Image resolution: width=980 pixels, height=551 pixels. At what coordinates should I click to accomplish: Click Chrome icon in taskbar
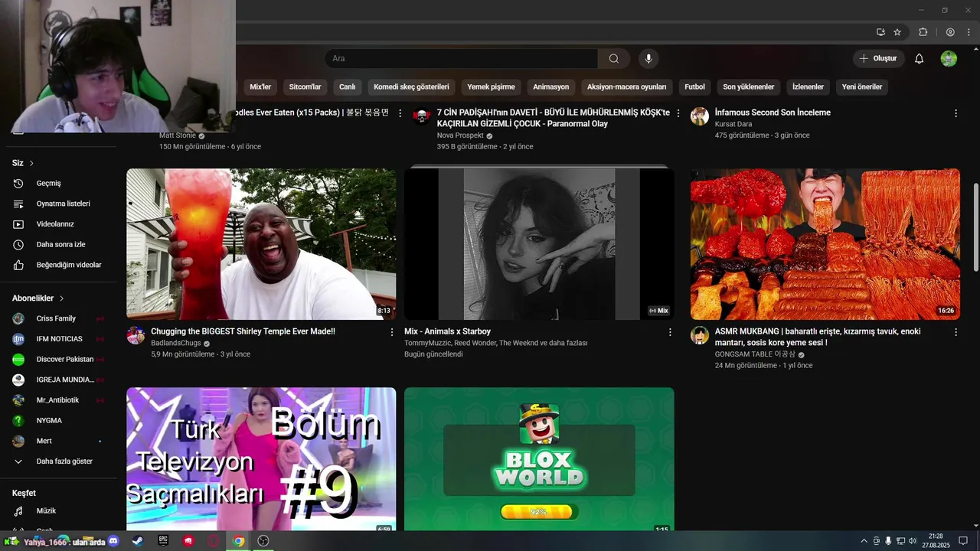coord(238,540)
